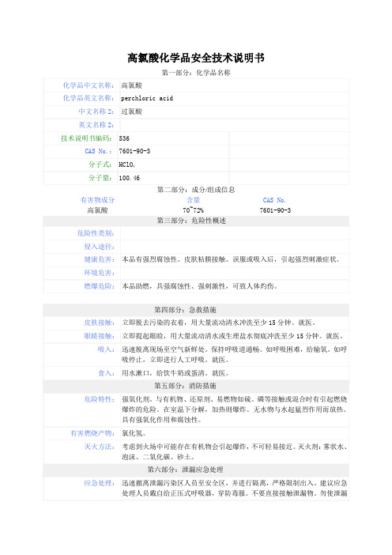Click the title 高氯酸化学品安全技术说明书

coord(196,58)
